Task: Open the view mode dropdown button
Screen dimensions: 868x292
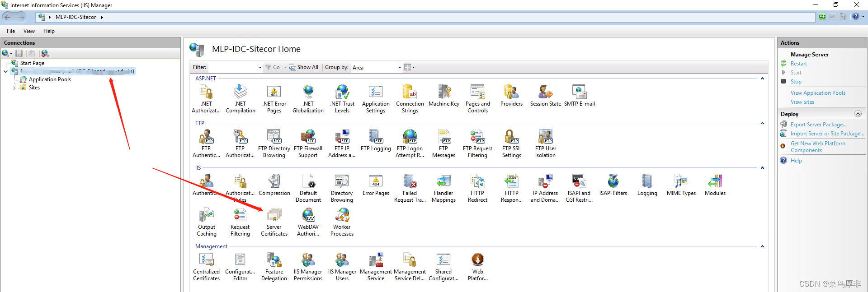Action: point(410,67)
